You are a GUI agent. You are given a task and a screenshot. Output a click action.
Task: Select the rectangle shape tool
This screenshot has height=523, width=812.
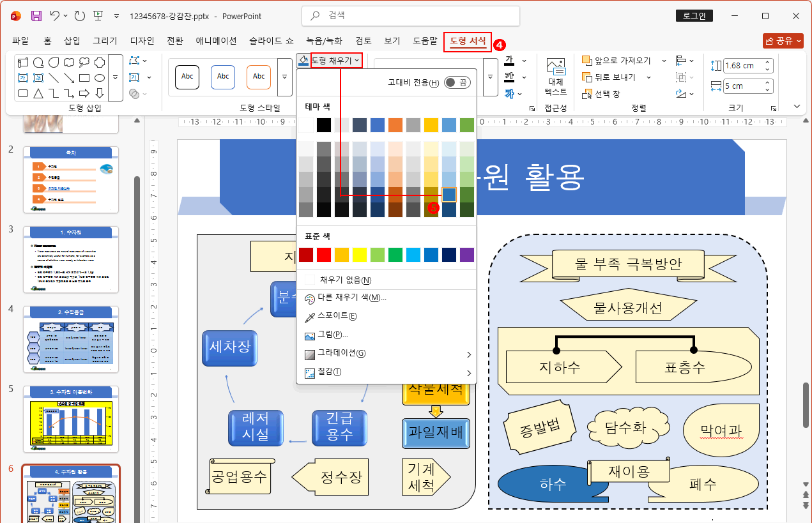click(84, 78)
